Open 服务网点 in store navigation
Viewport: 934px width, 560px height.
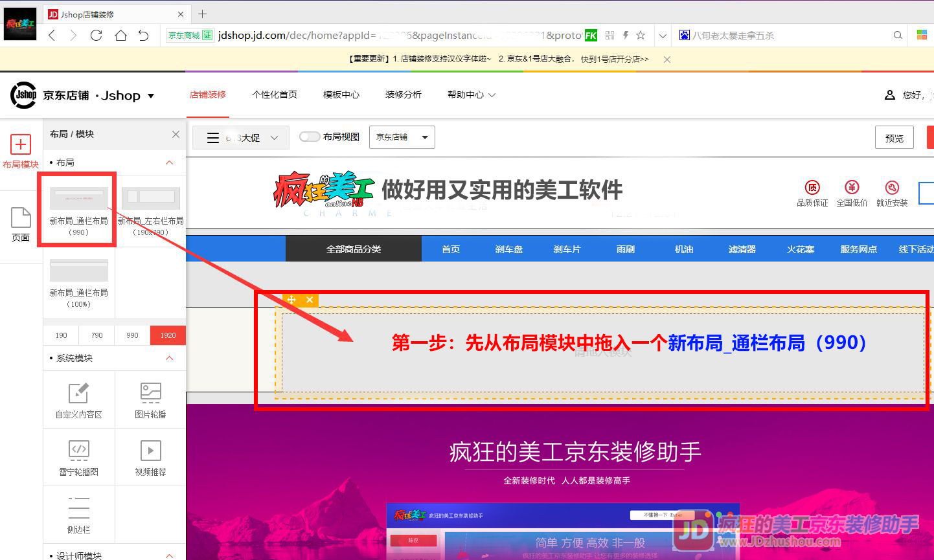click(x=859, y=249)
